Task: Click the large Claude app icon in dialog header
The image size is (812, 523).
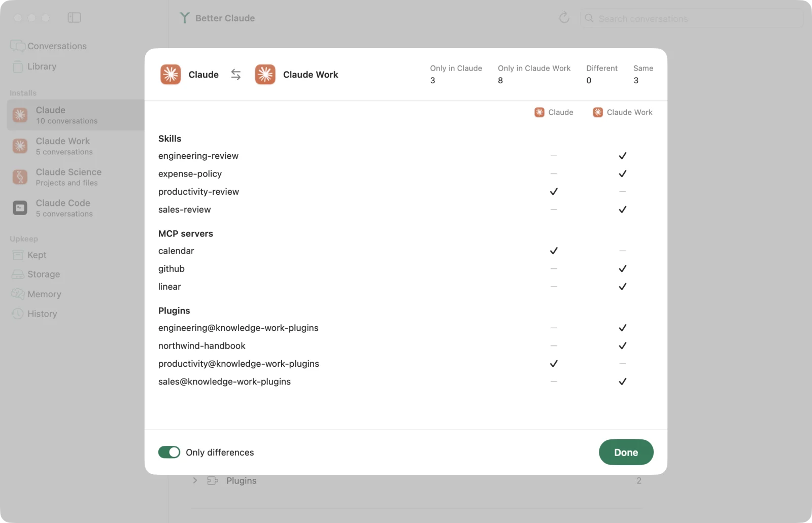Action: click(x=171, y=75)
